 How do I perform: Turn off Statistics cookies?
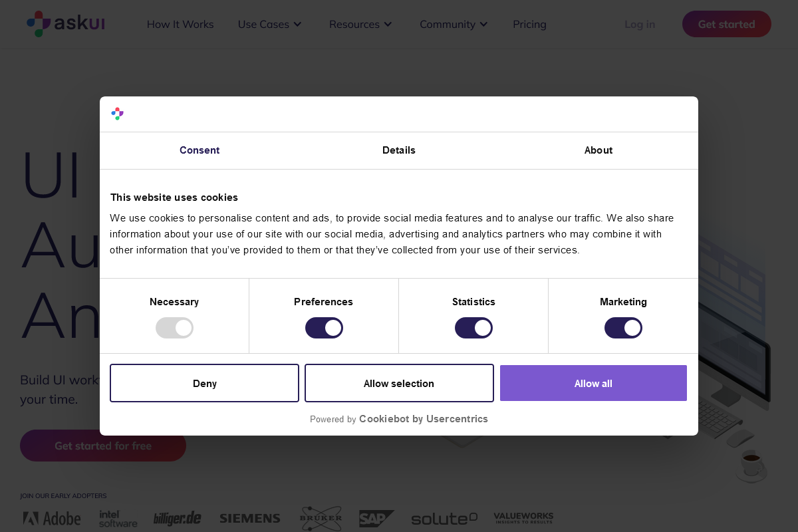[x=473, y=328]
